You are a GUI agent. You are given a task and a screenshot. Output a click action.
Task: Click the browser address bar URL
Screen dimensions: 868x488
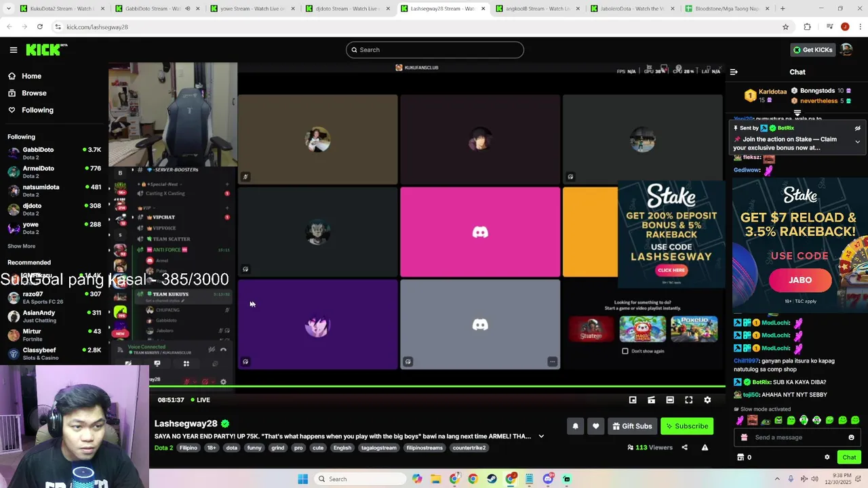coord(98,27)
